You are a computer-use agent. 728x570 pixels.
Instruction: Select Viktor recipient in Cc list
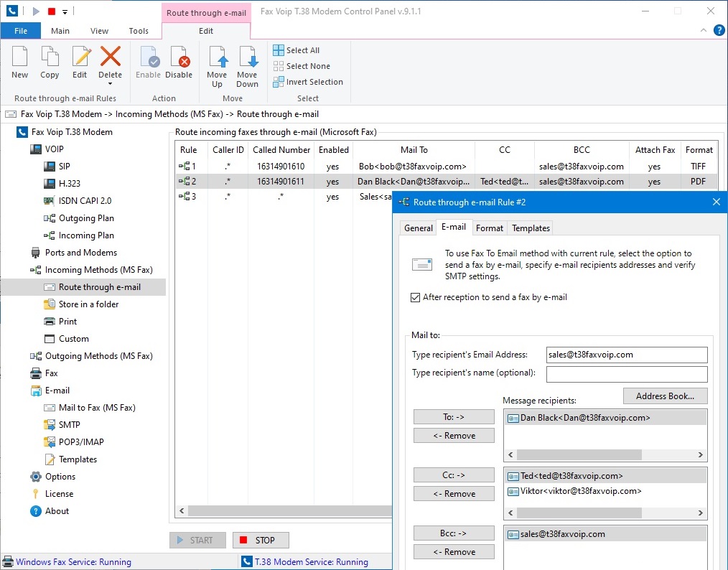pos(605,491)
